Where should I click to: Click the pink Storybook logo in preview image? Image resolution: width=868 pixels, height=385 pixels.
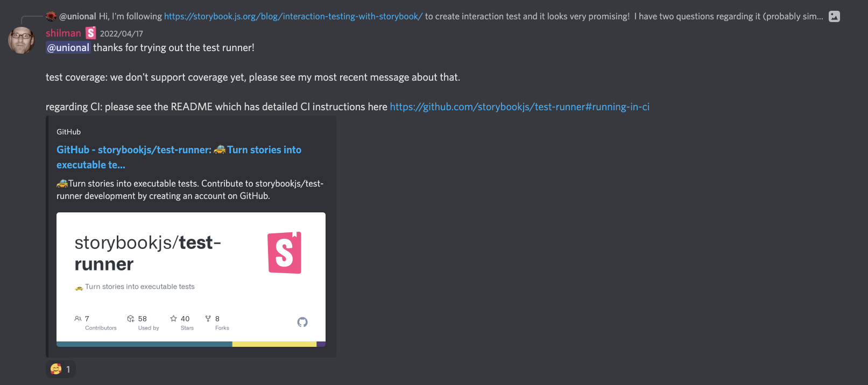[x=284, y=253]
